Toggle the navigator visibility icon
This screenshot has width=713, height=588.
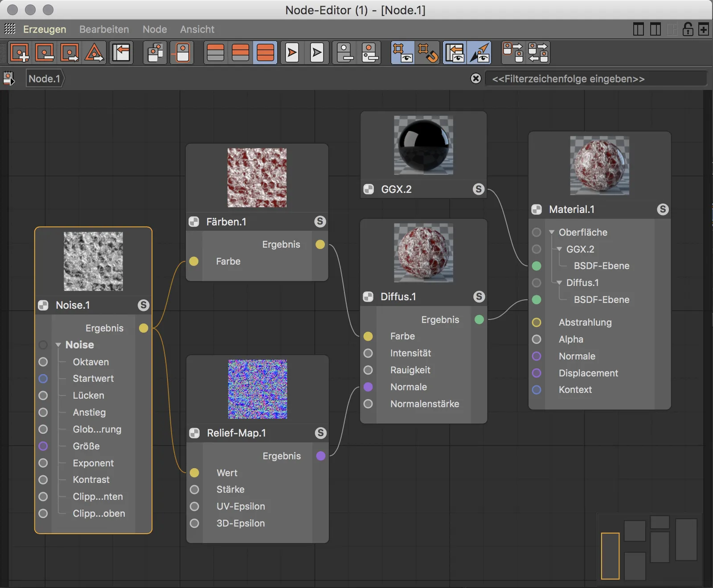click(480, 53)
